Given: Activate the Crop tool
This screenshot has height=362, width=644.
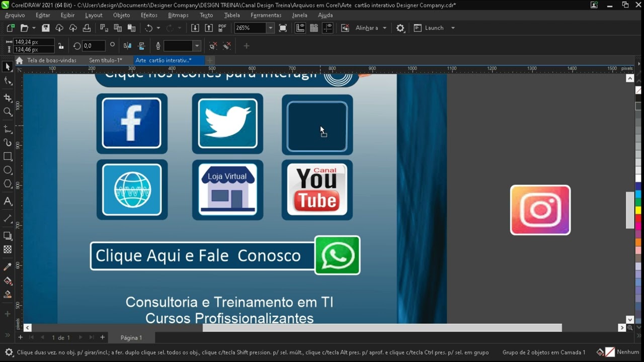Looking at the screenshot, I should [x=8, y=98].
